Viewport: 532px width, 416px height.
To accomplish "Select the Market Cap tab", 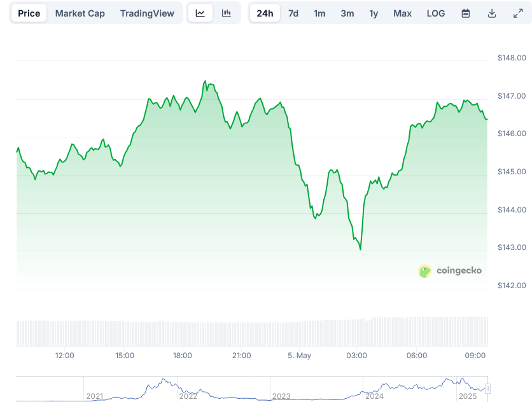I will [80, 13].
